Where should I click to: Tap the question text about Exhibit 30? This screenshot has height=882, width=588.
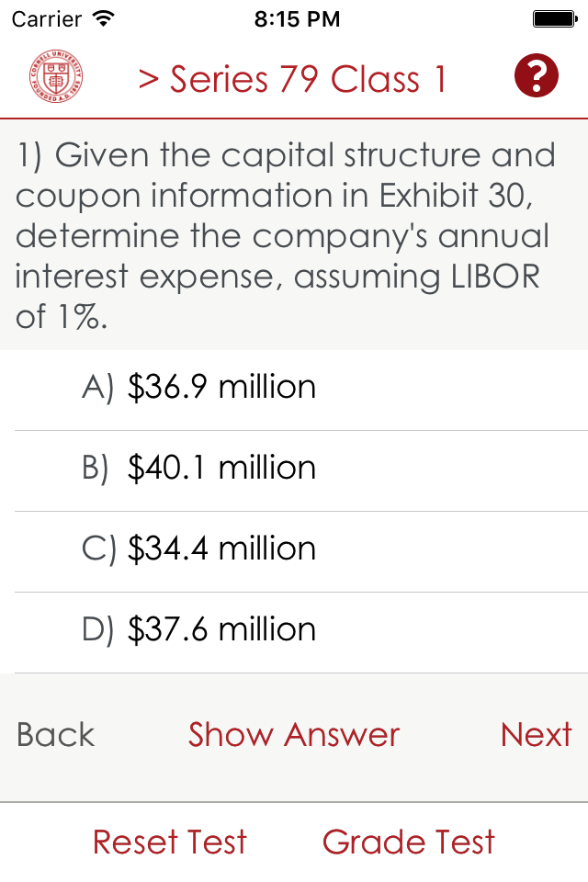tap(287, 235)
